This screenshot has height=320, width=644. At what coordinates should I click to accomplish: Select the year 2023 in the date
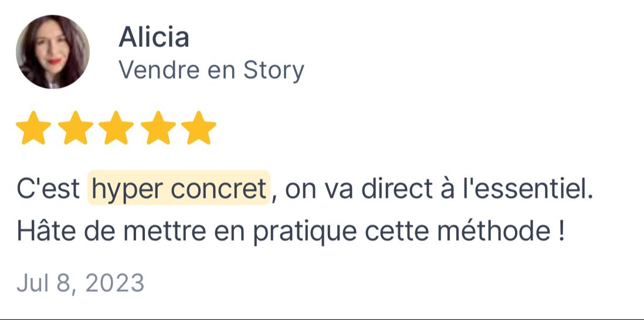pos(114,282)
